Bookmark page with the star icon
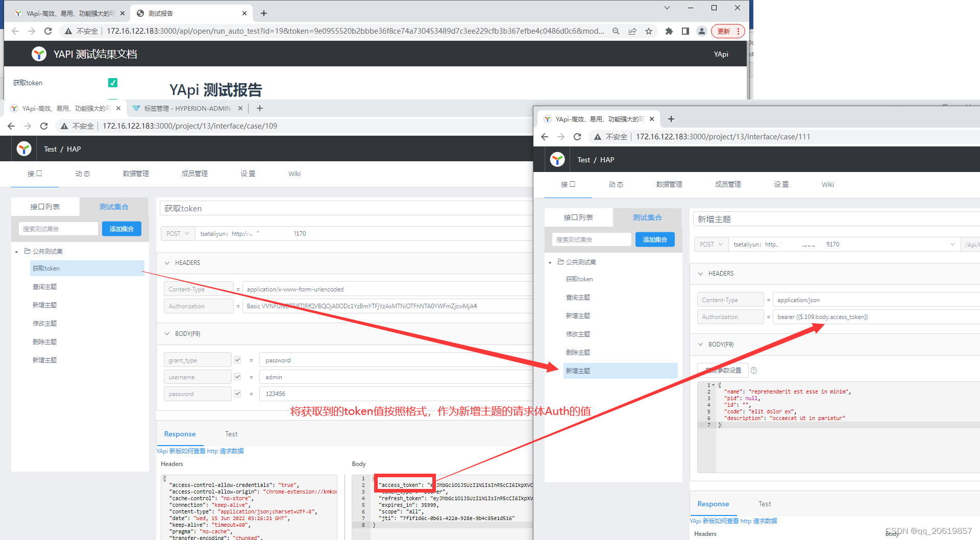 (649, 31)
